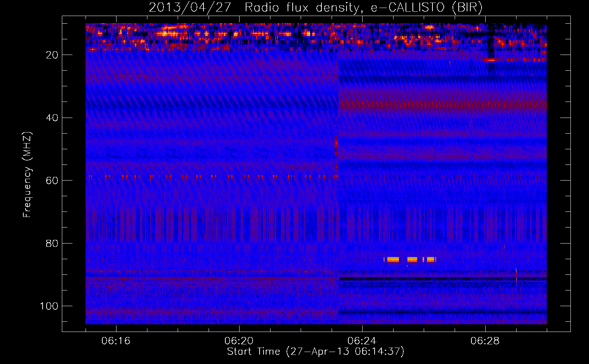The image size is (589, 364).
Task: Click the 'Frequency (MHZ)' y-axis label
Action: (27, 174)
